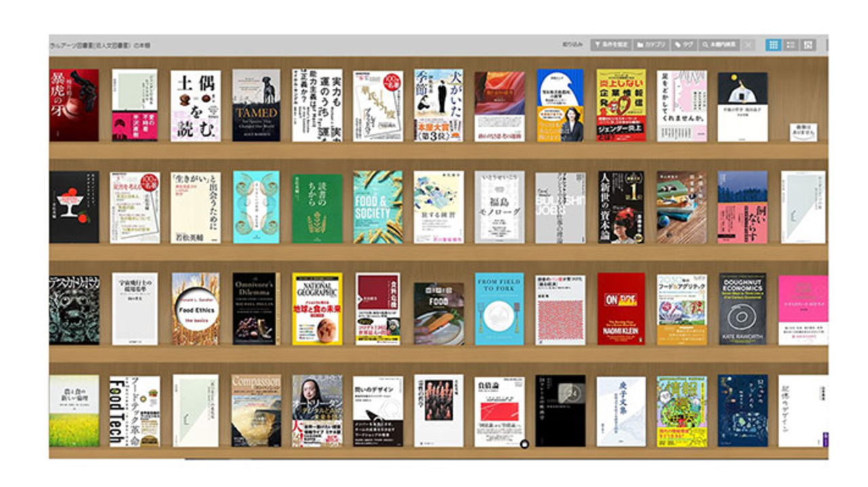Select the black cover with red cocktail glass
The image size is (868, 487).
tap(74, 207)
